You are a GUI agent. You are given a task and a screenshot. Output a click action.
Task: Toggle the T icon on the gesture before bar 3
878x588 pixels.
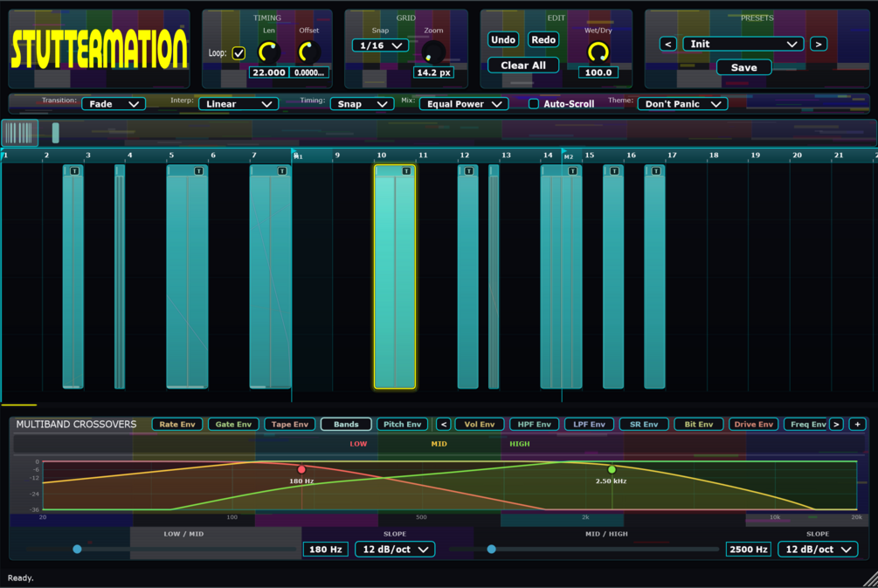point(74,170)
